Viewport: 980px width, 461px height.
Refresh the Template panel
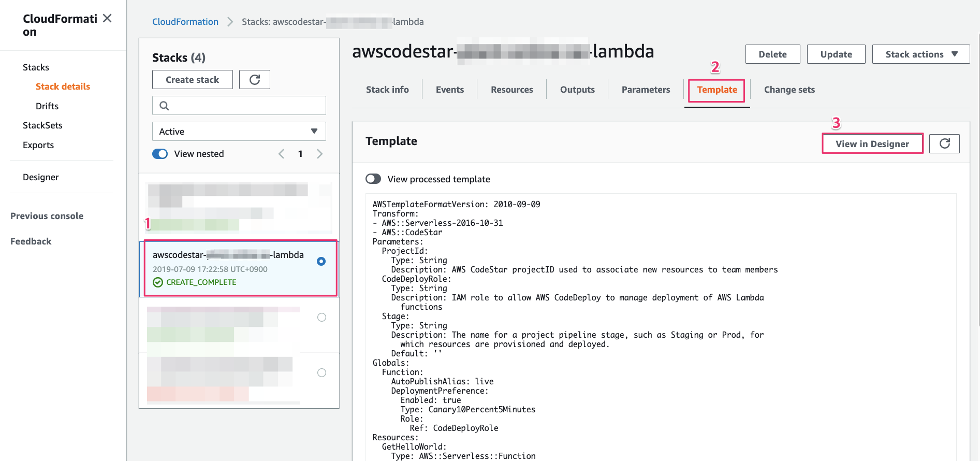click(944, 144)
